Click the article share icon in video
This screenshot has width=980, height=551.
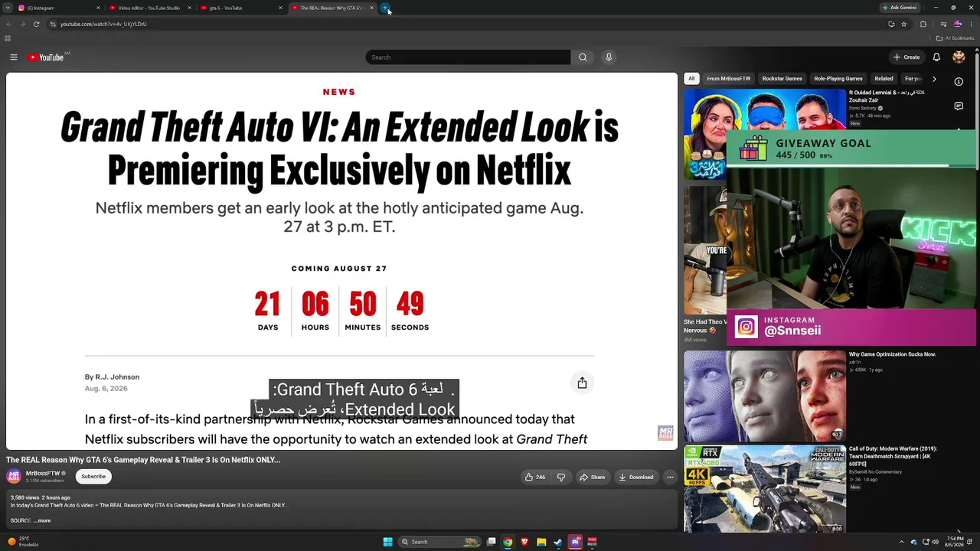click(x=582, y=383)
